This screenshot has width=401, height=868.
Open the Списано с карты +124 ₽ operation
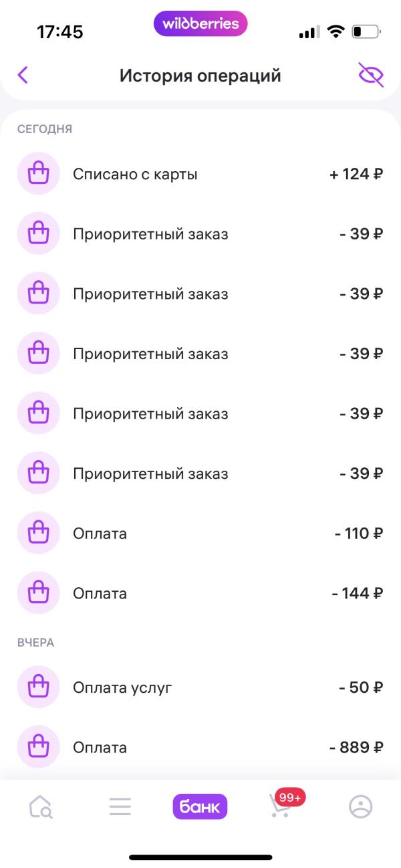[200, 175]
